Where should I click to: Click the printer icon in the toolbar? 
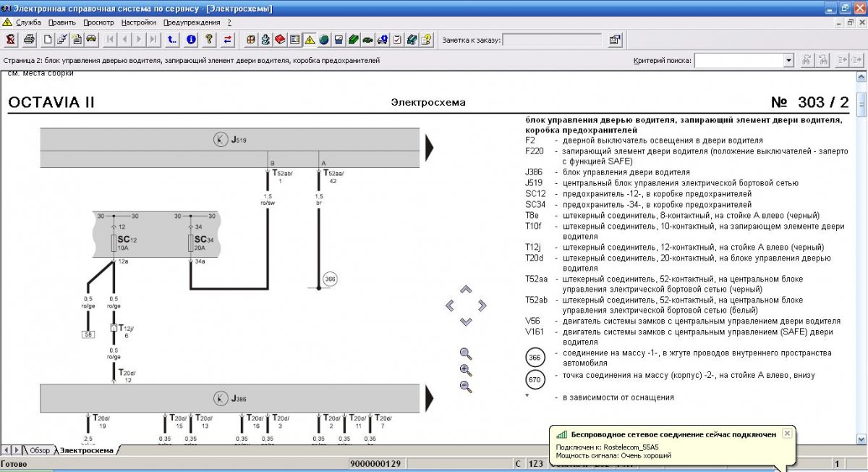pos(29,39)
